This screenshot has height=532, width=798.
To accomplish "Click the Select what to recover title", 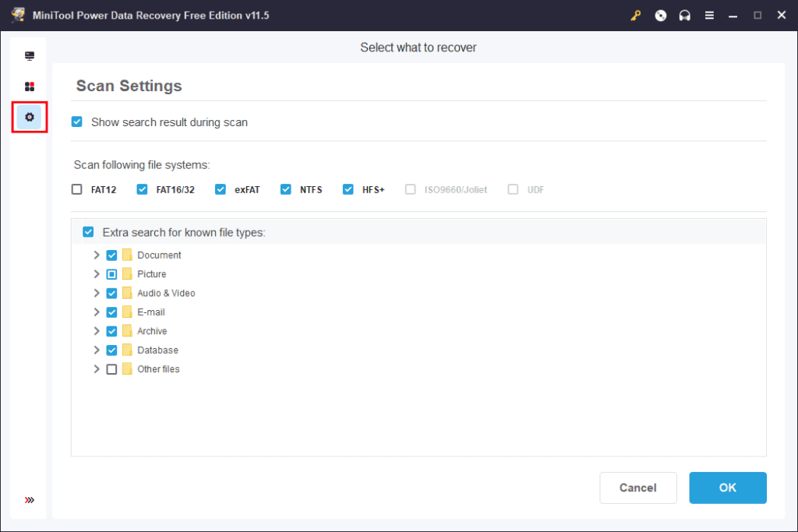I will [418, 48].
